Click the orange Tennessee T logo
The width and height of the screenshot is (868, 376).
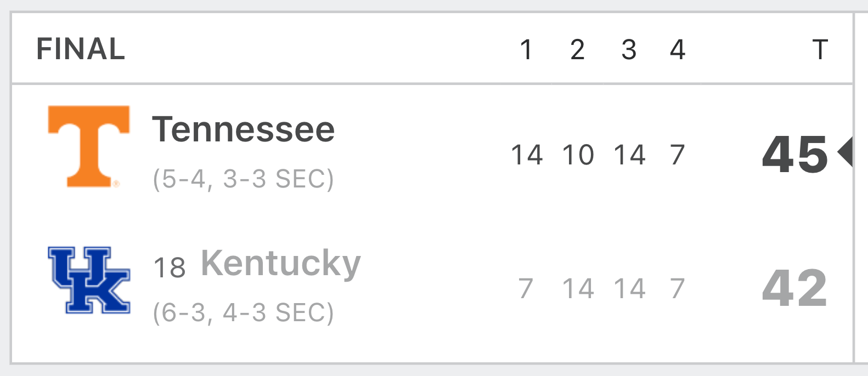coord(89,146)
